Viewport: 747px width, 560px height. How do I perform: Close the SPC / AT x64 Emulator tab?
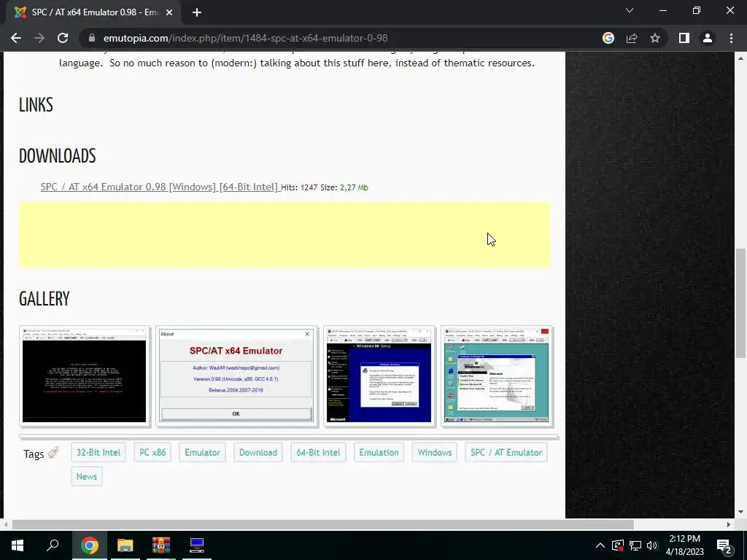coord(169,12)
